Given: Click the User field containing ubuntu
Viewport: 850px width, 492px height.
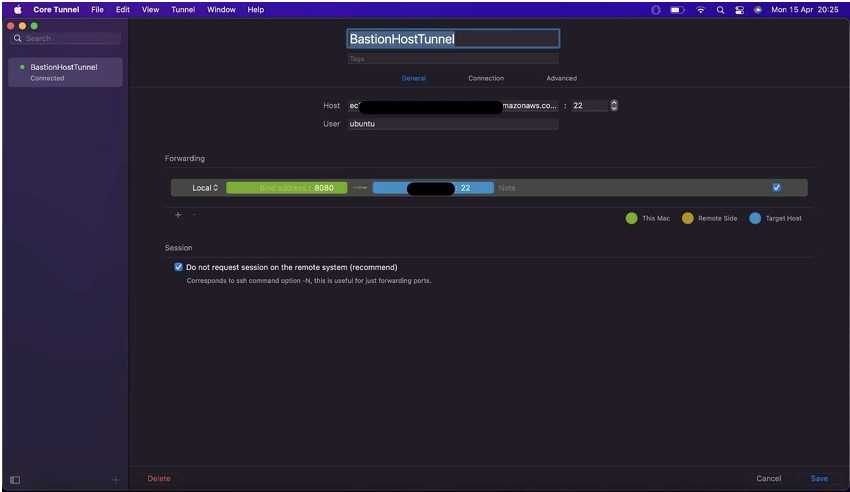Looking at the screenshot, I should [452, 124].
